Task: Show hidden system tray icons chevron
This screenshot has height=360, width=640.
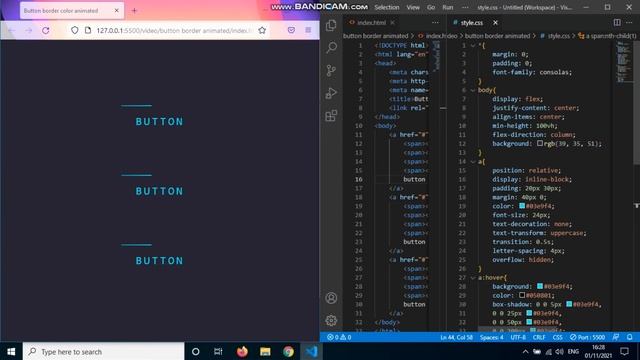Action: [x=525, y=351]
